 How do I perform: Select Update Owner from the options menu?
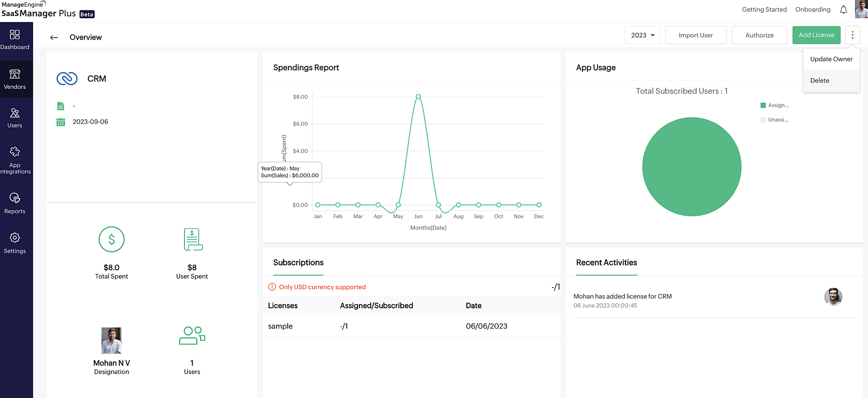[831, 59]
